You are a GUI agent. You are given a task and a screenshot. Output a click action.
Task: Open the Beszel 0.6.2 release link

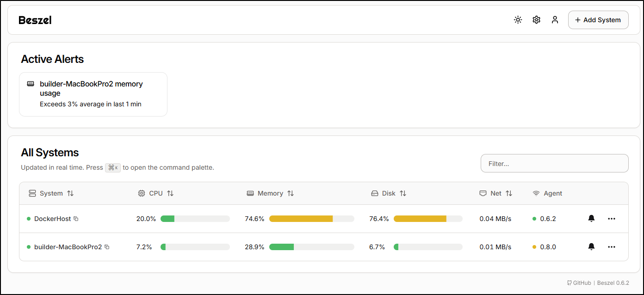pyautogui.click(x=613, y=283)
